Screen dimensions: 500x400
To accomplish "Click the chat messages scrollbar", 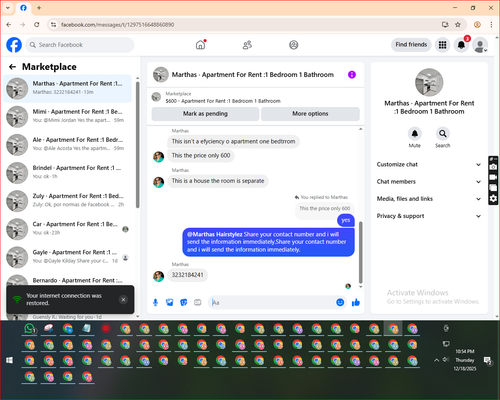I will 360,252.
